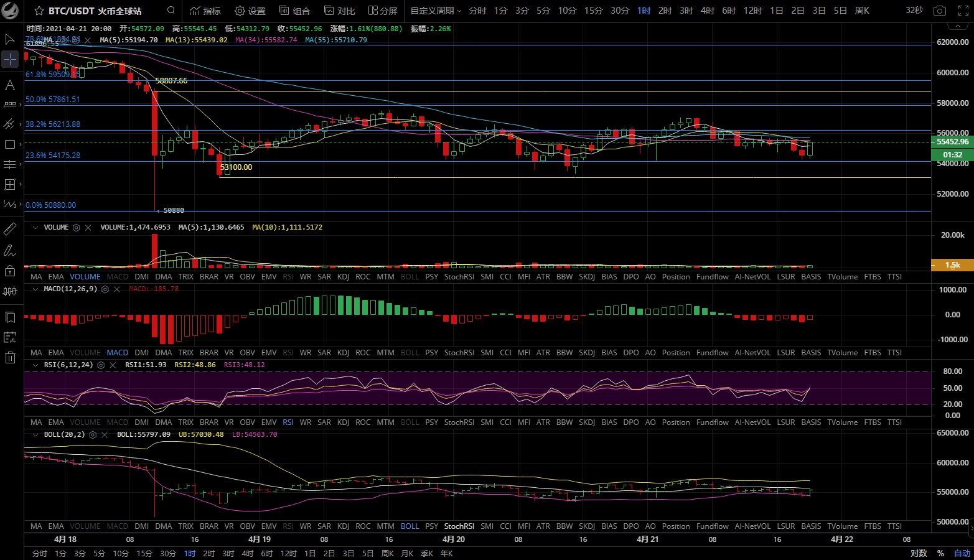Select the rectangle shape drawing tool
The width and height of the screenshot is (974, 560).
pyautogui.click(x=10, y=144)
